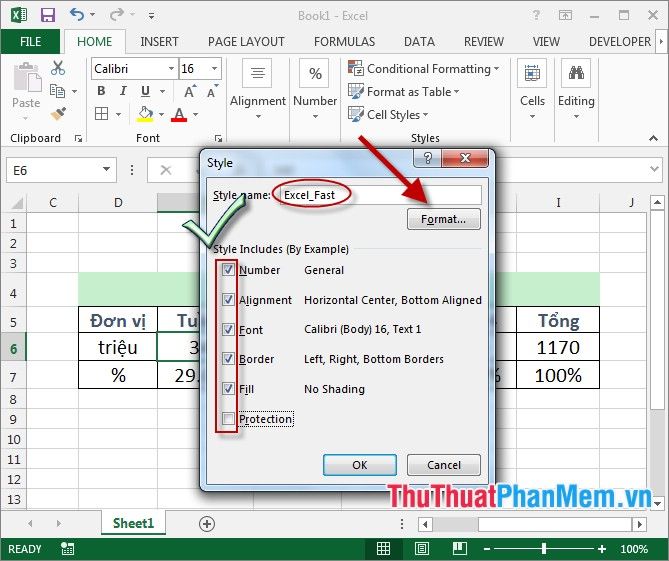Toggle Italic formatting
The height and width of the screenshot is (561, 669).
[123, 91]
